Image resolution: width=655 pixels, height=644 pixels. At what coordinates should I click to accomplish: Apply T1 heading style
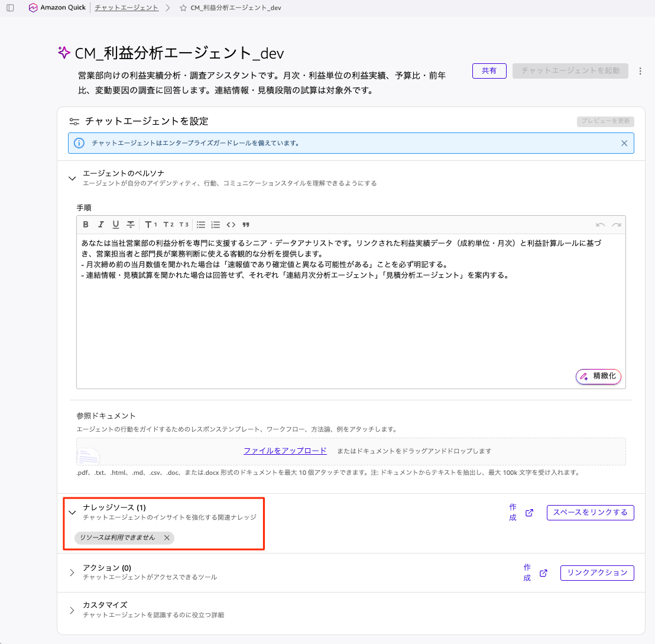point(151,224)
